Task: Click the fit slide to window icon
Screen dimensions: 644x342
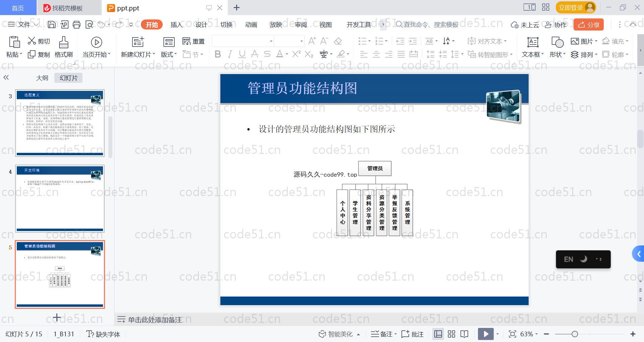Action: [512, 334]
